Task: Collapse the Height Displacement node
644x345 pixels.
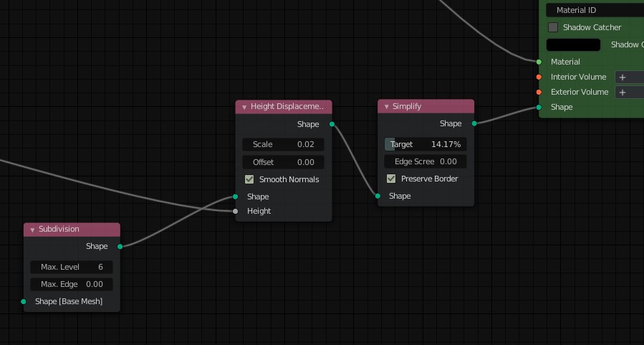Action: tap(244, 107)
